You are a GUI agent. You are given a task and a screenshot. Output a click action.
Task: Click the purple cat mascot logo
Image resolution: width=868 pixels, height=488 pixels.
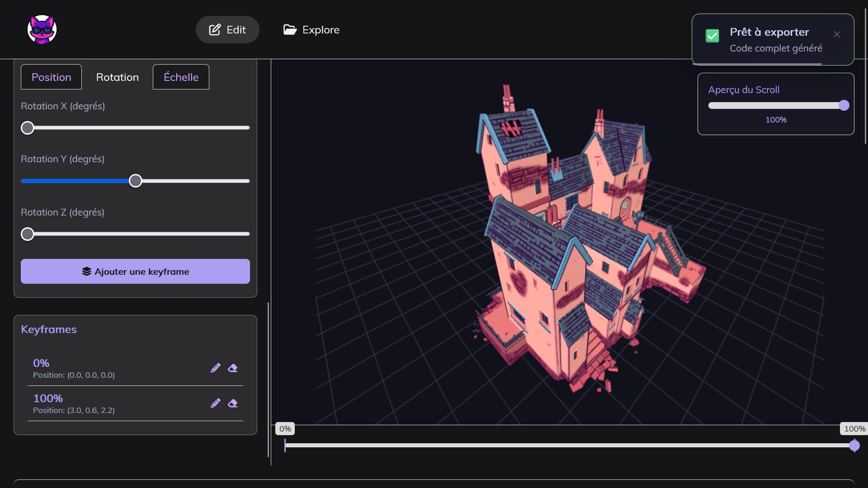coord(42,29)
